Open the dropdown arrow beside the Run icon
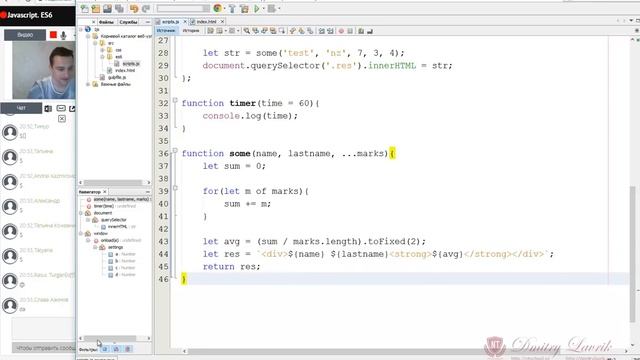This screenshot has width=640, height=360. [x=264, y=9]
